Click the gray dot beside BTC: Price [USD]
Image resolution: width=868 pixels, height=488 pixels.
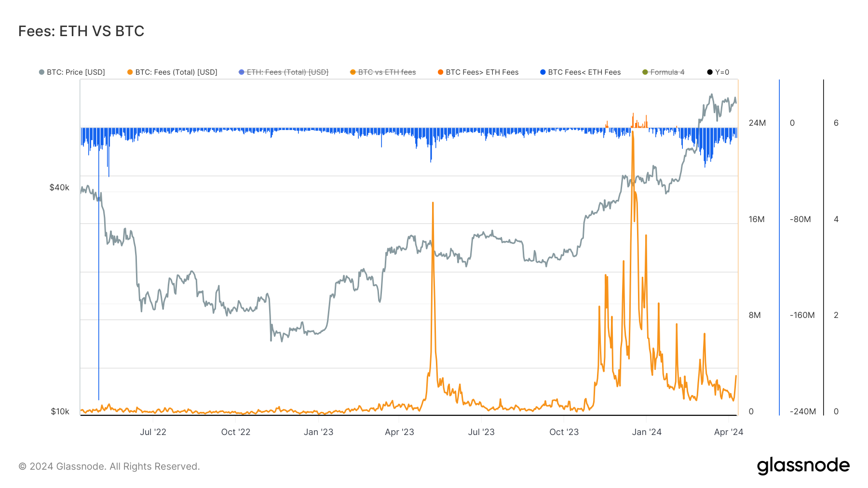click(x=41, y=72)
